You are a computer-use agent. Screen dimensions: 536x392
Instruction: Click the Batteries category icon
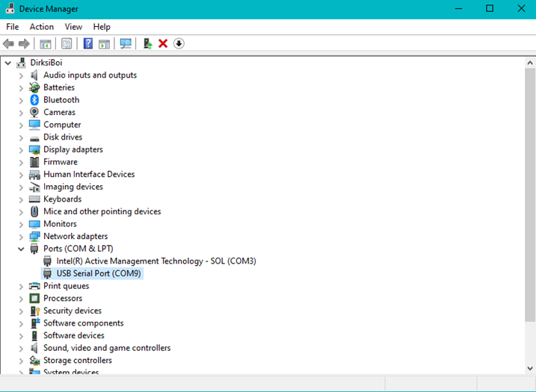[34, 87]
